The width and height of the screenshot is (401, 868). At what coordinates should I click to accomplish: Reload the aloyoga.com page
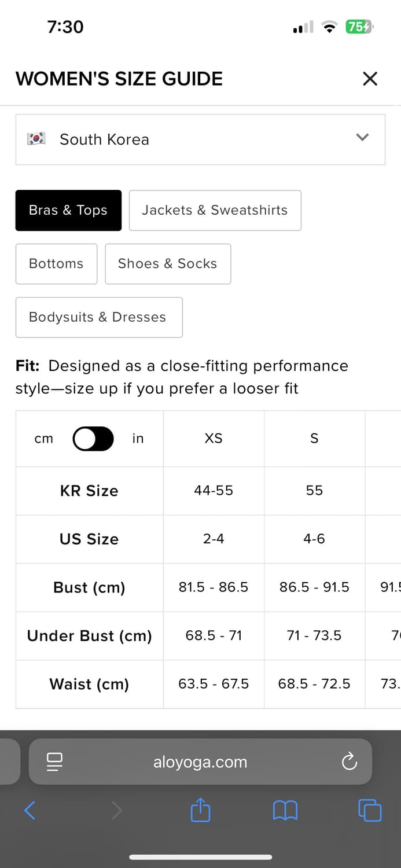[x=350, y=762]
